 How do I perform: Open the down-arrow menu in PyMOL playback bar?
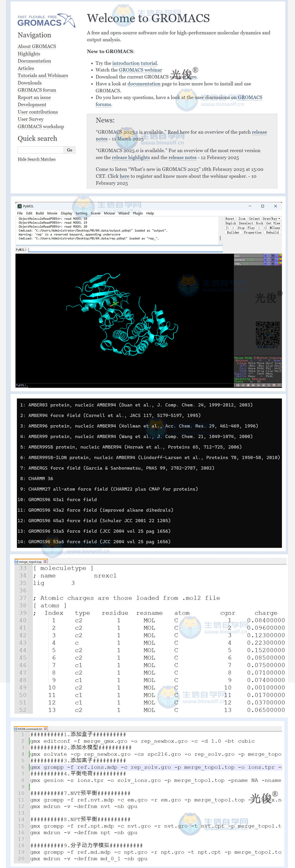point(274,385)
